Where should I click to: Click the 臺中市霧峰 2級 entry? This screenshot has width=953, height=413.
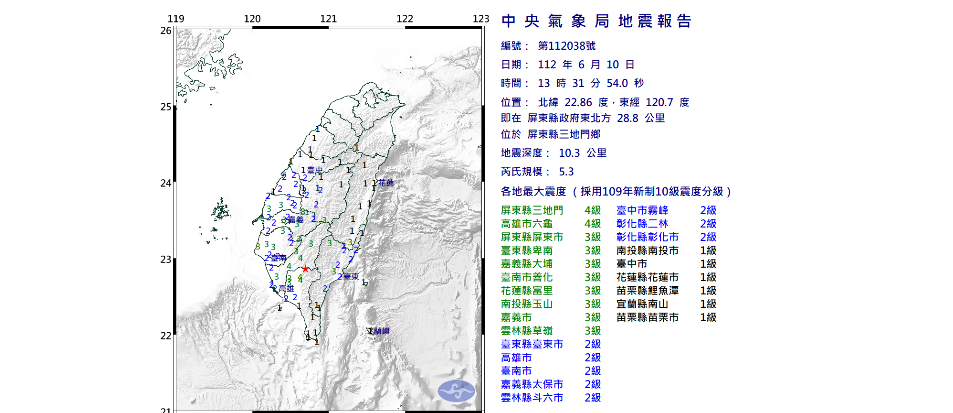667,210
